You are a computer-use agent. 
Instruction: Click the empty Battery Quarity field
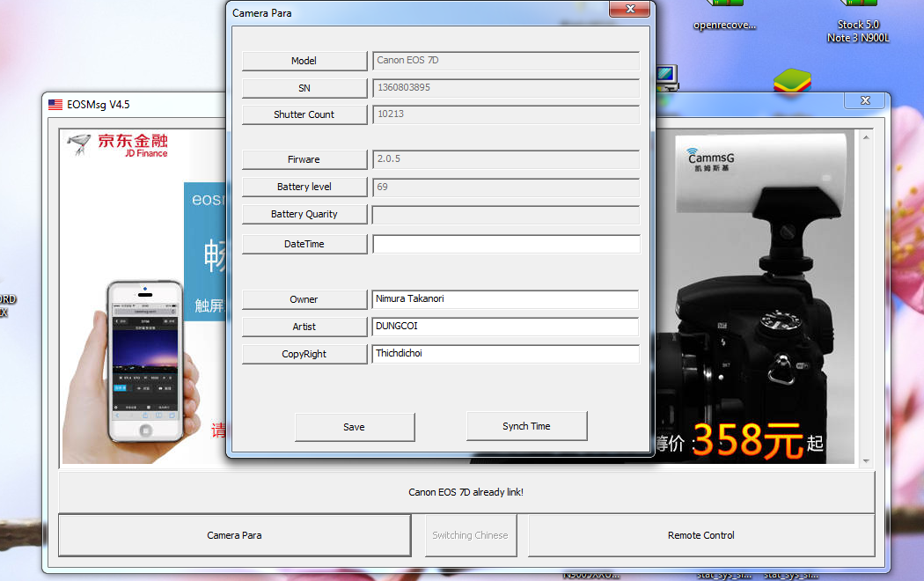pyautogui.click(x=506, y=215)
